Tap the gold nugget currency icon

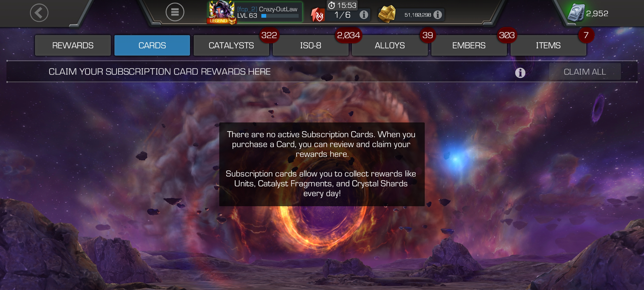(x=387, y=14)
